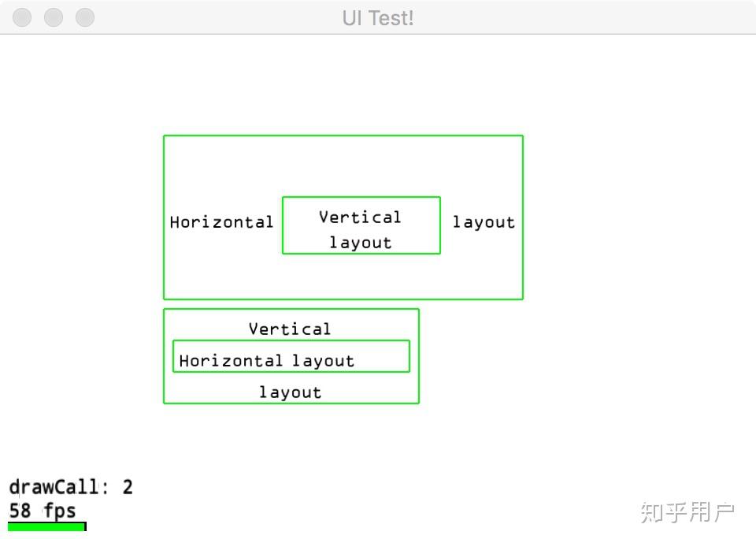Click the outer Horizontal layout container border
The height and width of the screenshot is (539, 756).
343,136
